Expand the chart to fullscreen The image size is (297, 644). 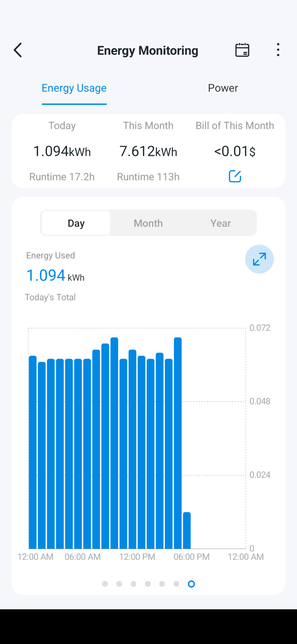click(259, 259)
